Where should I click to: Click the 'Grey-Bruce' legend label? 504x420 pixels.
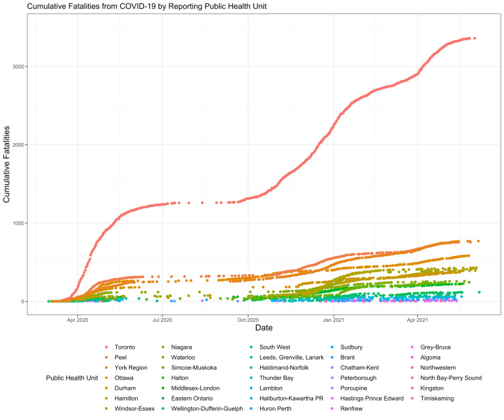435,347
